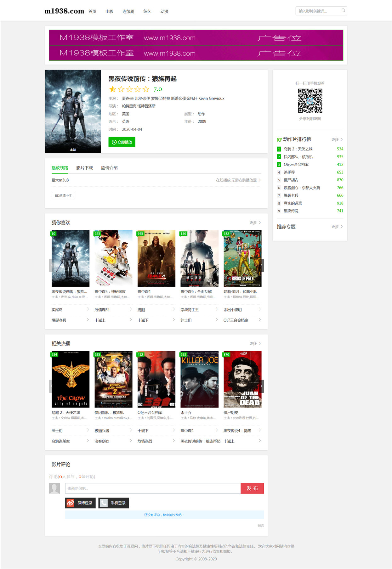Expand 更多 next to 推荐专题
392x569 pixels.
[x=337, y=227]
